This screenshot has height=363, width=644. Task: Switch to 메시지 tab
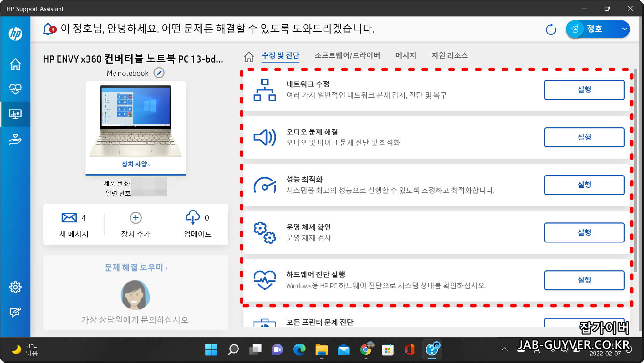click(406, 55)
